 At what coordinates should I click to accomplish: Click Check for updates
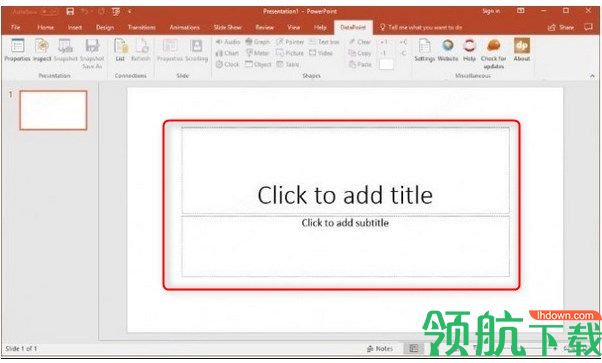[493, 54]
